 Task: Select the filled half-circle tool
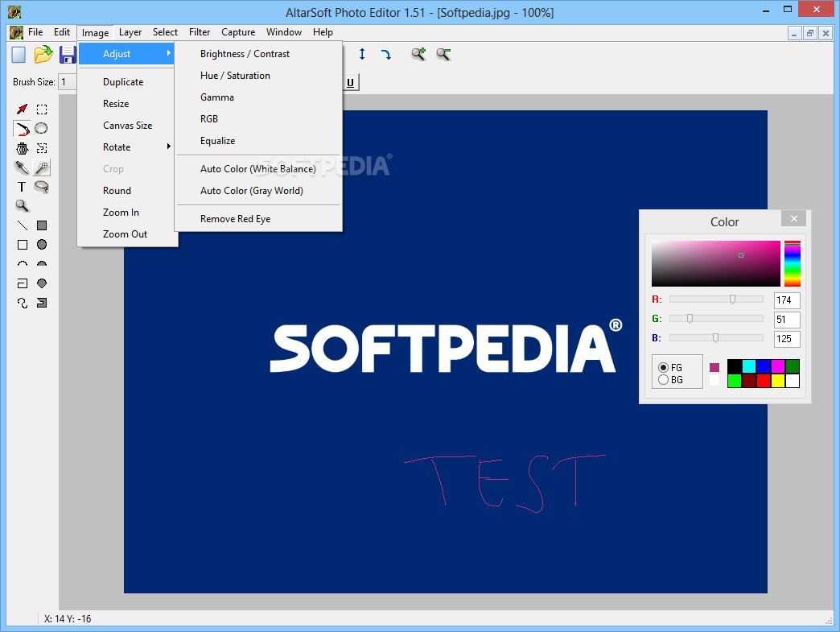pyautogui.click(x=42, y=264)
